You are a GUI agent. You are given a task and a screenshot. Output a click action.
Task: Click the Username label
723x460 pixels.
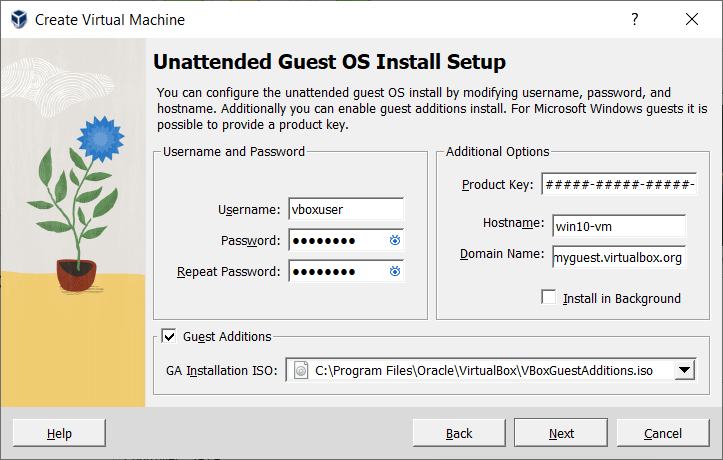coord(249,210)
